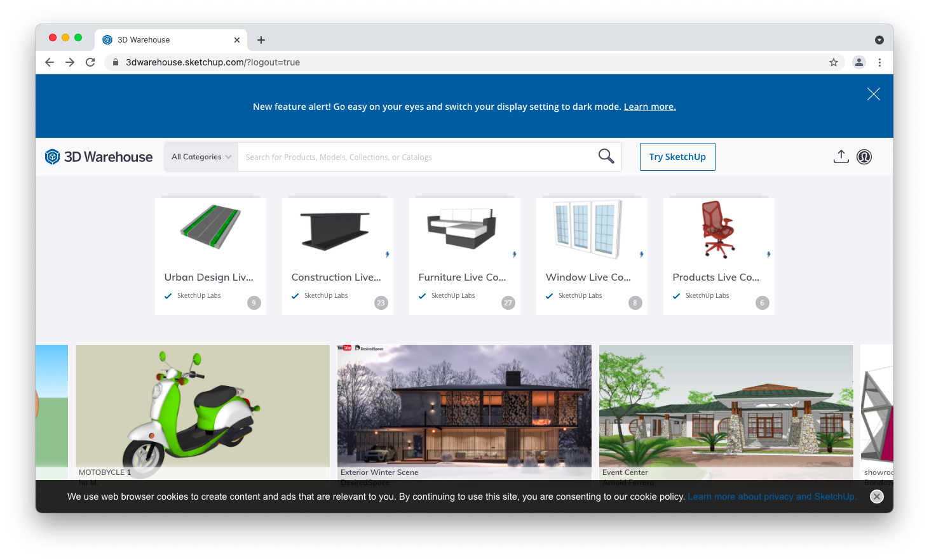Click the Products Live Co... title
This screenshot has height=560, width=929.
pyautogui.click(x=716, y=277)
